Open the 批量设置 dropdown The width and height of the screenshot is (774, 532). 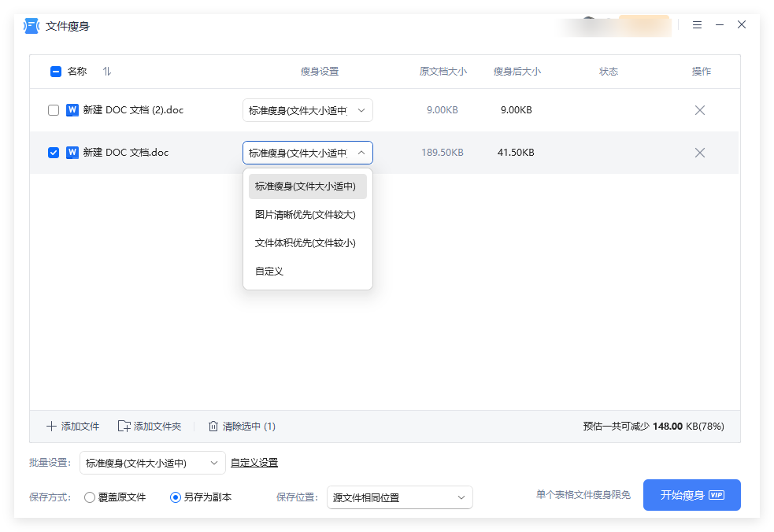(152, 463)
